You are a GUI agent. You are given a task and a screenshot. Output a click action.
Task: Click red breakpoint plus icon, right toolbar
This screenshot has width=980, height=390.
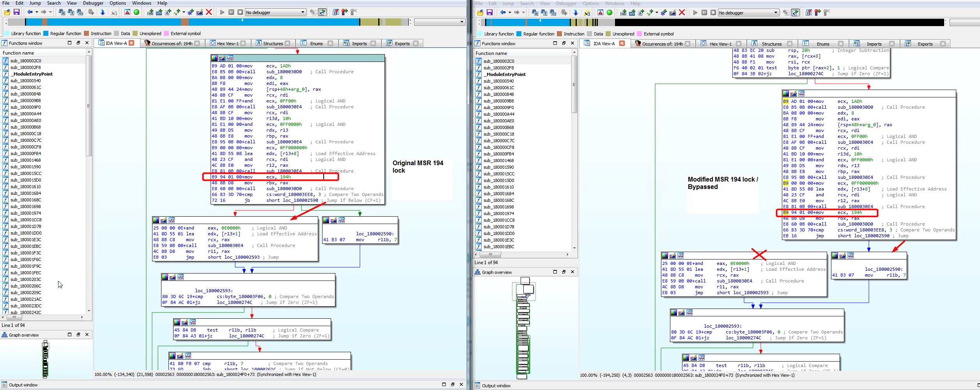click(x=818, y=12)
